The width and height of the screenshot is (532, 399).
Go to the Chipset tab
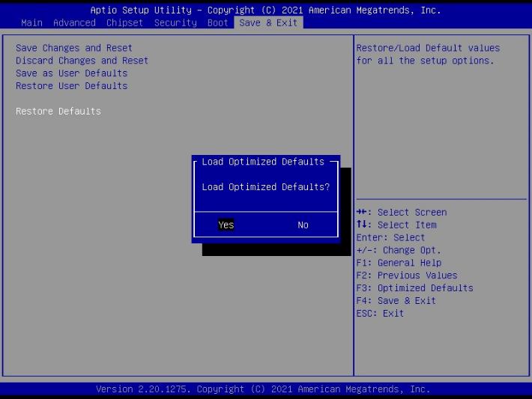(124, 23)
